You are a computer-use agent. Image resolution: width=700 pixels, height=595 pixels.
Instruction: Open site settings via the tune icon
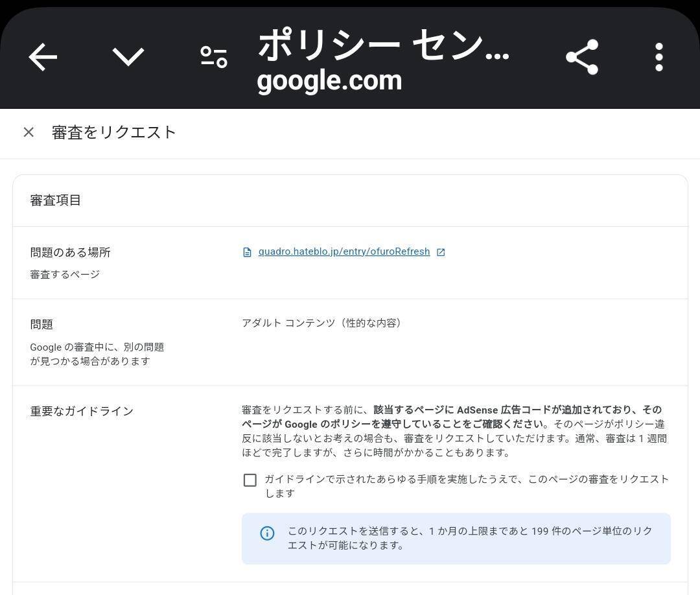214,57
